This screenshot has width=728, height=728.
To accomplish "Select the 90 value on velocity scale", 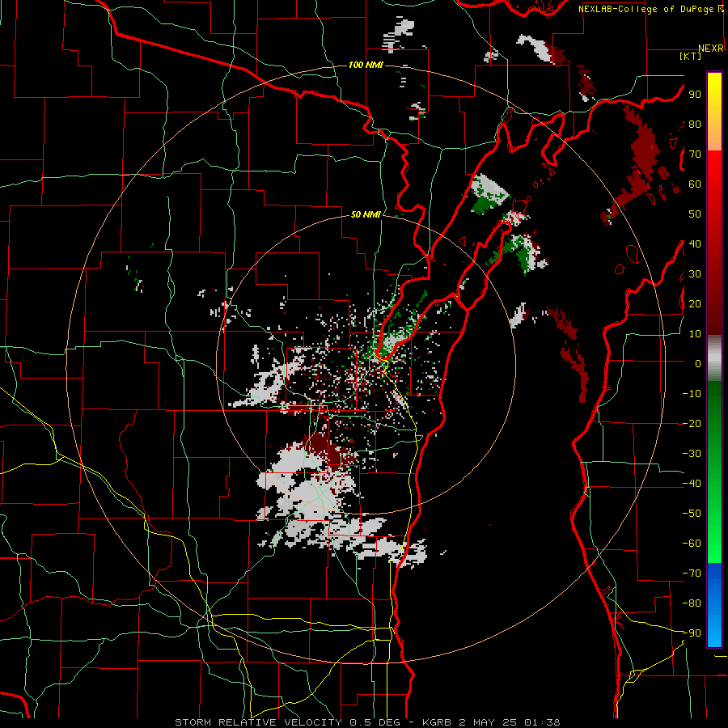I will (x=695, y=95).
